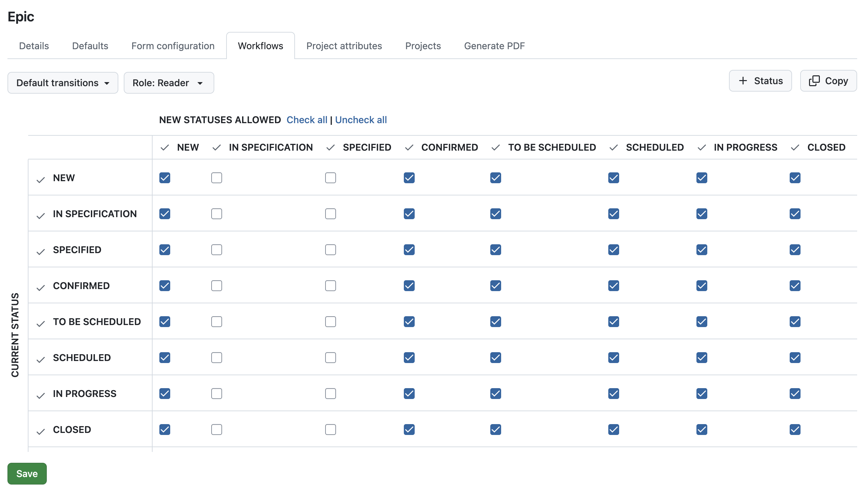868x494 pixels.
Task: Click the checkmark icon beside IN PROGRESS column header
Action: click(702, 148)
